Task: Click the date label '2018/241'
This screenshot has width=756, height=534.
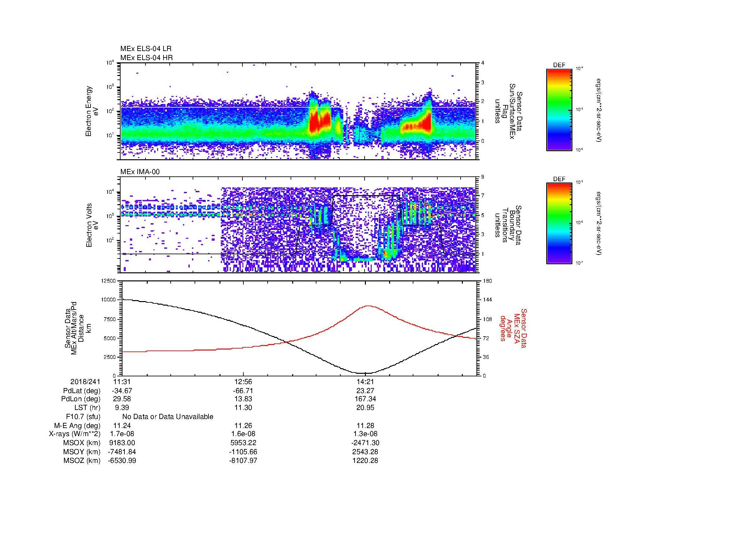Action: pyautogui.click(x=85, y=382)
